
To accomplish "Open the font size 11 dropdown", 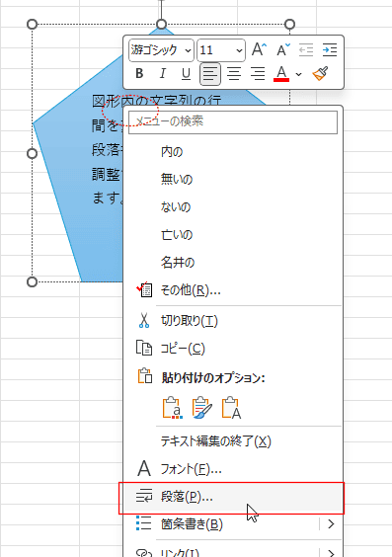I will pos(221,50).
